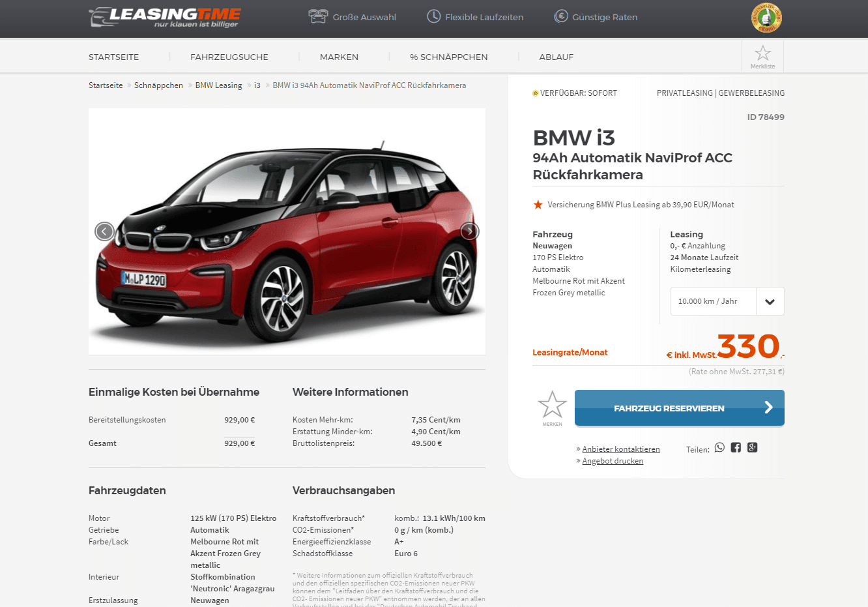The image size is (868, 607).
Task: Click the A+ Energieeffizienzklasse value
Action: [x=399, y=542]
